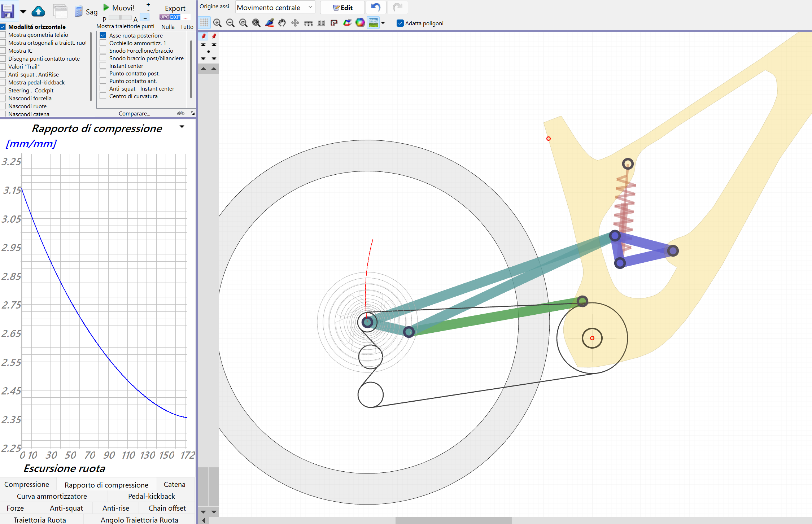This screenshot has height=524, width=812.
Task: Check Centro di curvatura option
Action: pyautogui.click(x=103, y=96)
